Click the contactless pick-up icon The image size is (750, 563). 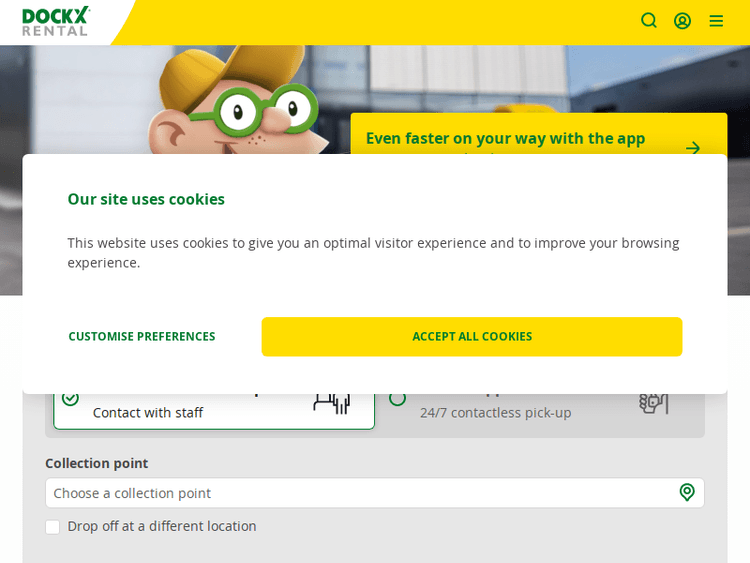653,402
